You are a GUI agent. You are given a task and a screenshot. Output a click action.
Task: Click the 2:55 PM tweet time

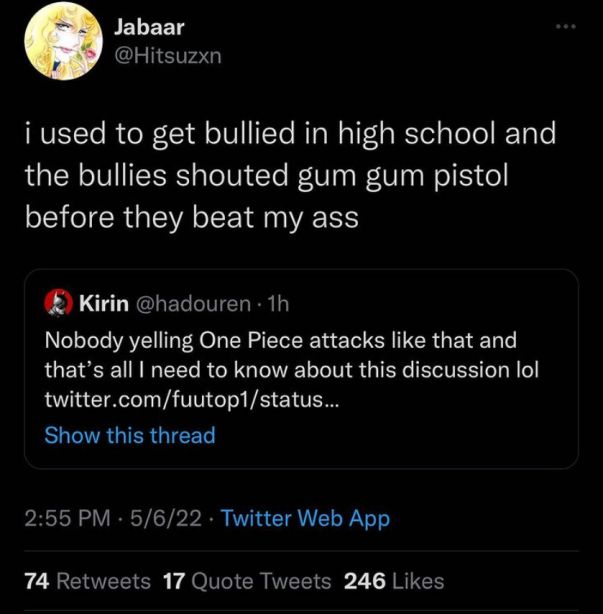(66, 518)
